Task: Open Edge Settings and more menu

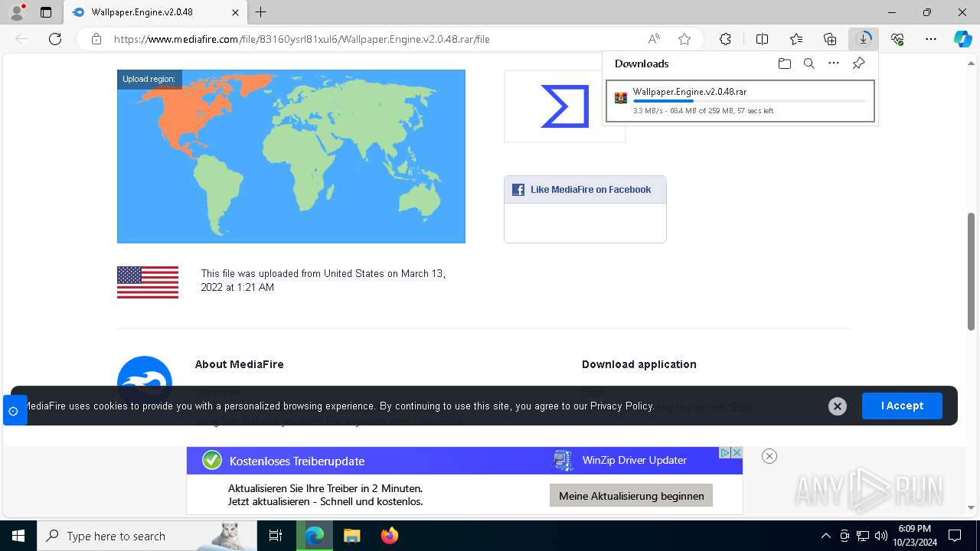Action: pyautogui.click(x=931, y=39)
